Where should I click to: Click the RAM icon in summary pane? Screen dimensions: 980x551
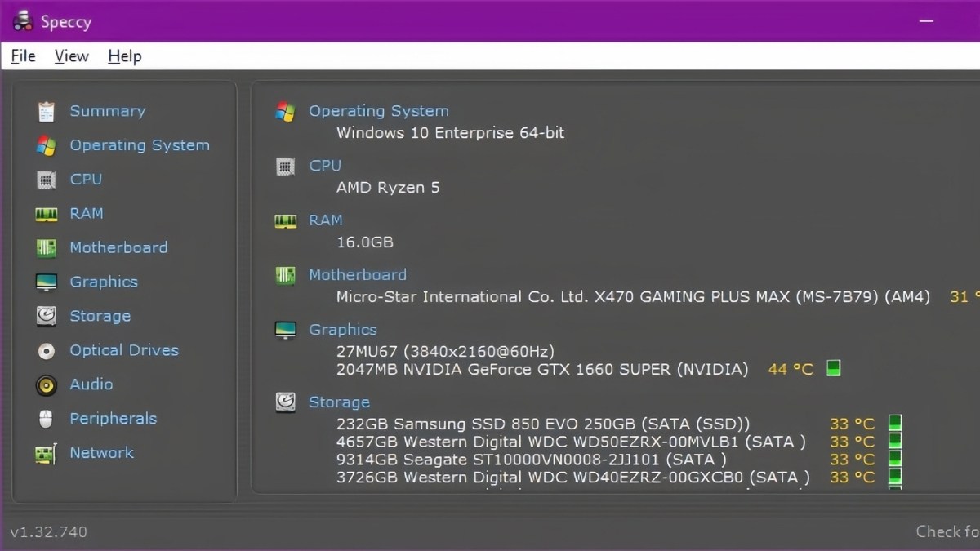[x=285, y=220]
